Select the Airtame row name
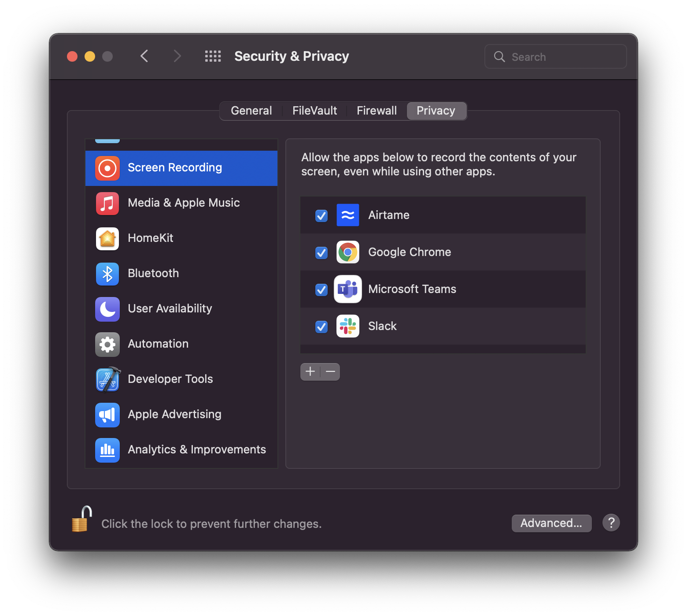 coord(389,215)
